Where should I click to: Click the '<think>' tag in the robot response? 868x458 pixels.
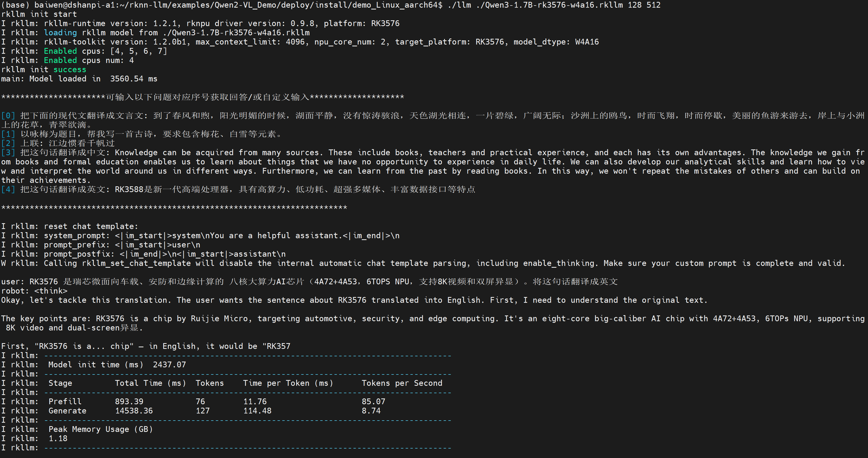[51, 291]
